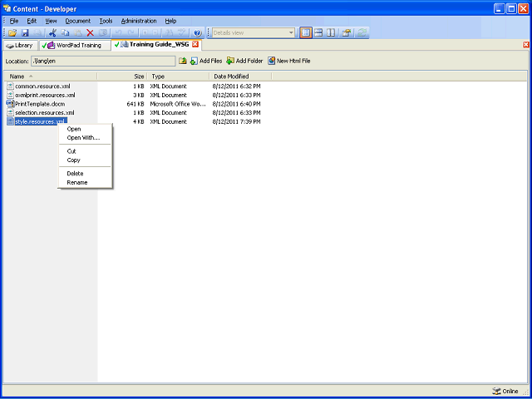Screen dimensions: 532x399
Task: Click the 641 KB size cell
Action: (135, 104)
